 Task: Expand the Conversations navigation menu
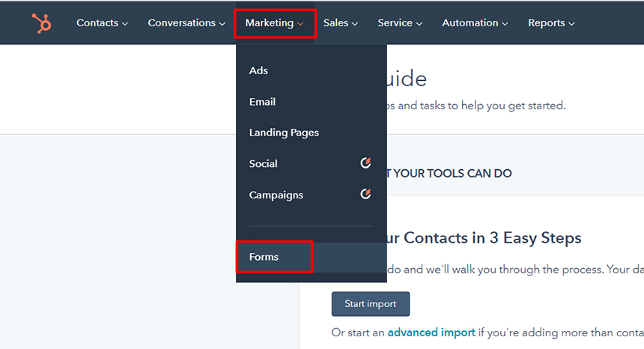point(186,23)
